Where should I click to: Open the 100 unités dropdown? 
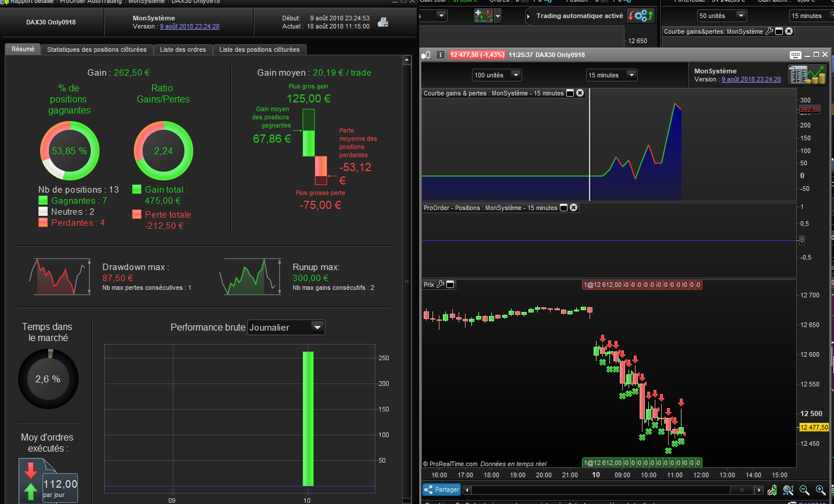coord(496,75)
